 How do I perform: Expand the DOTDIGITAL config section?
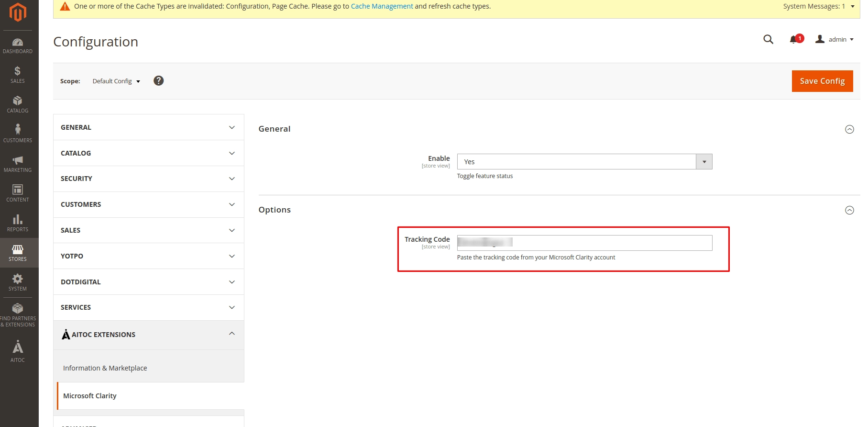point(149,282)
